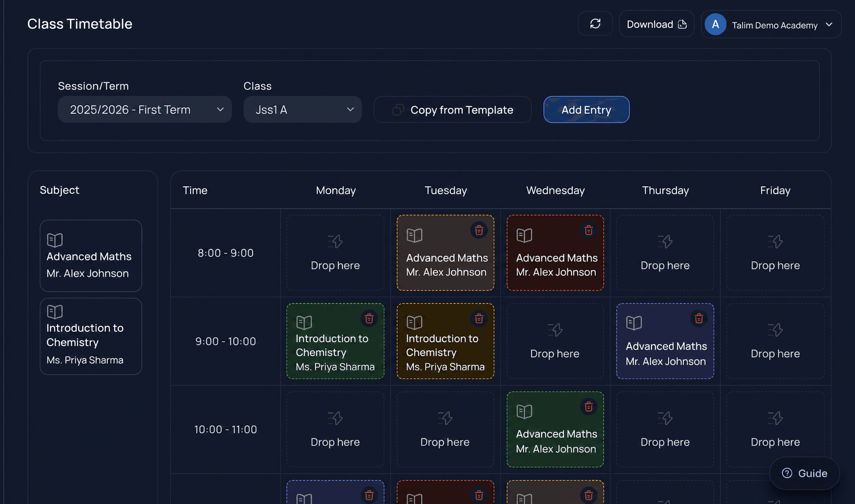The width and height of the screenshot is (855, 504).
Task: Click the Friday column header
Action: pyautogui.click(x=775, y=191)
